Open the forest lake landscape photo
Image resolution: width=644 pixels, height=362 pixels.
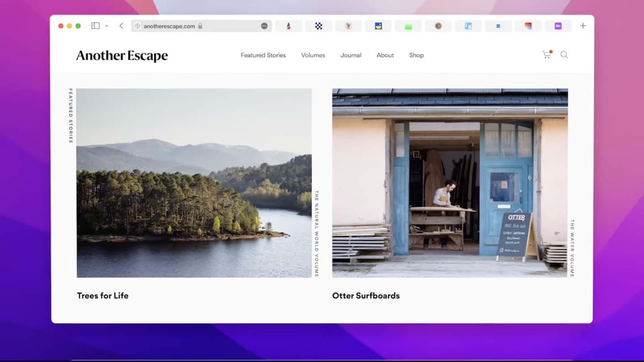coord(194,183)
